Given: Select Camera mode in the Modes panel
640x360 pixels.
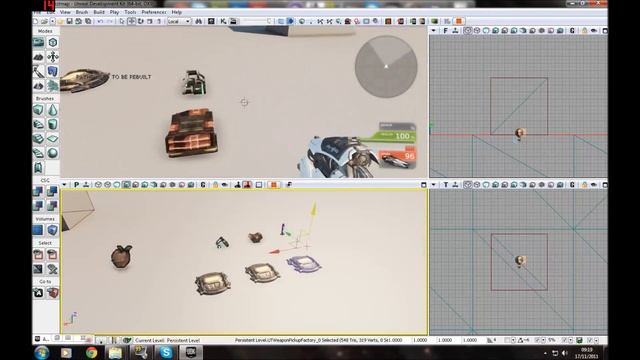Looking at the screenshot, I should [38, 42].
